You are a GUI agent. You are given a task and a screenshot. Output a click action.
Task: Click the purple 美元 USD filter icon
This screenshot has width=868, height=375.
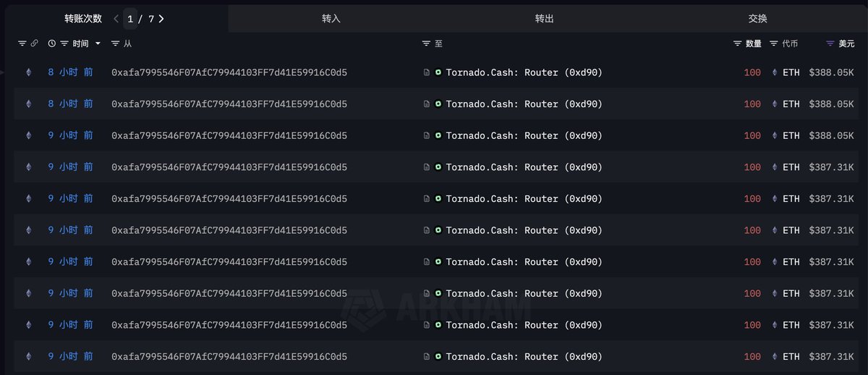tap(830, 43)
